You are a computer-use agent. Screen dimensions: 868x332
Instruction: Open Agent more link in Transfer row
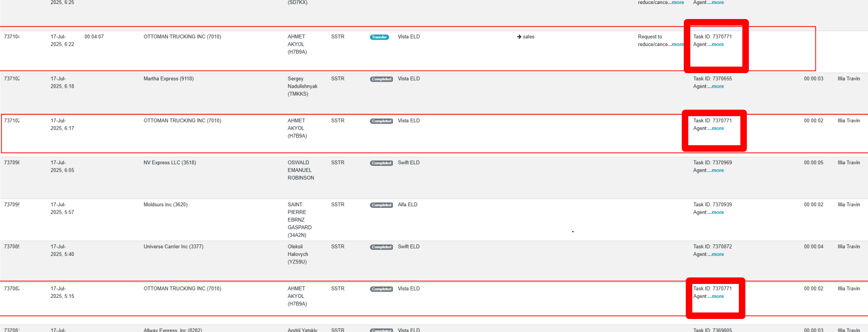716,45
